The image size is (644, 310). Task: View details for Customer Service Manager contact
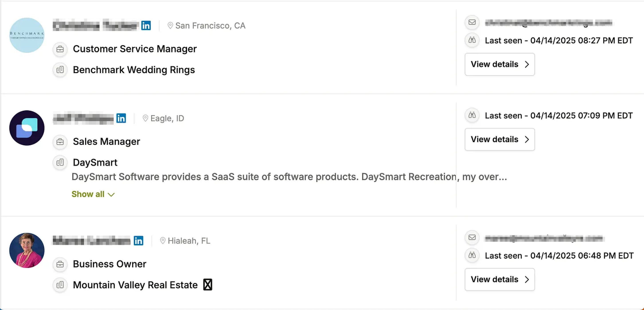tap(500, 64)
